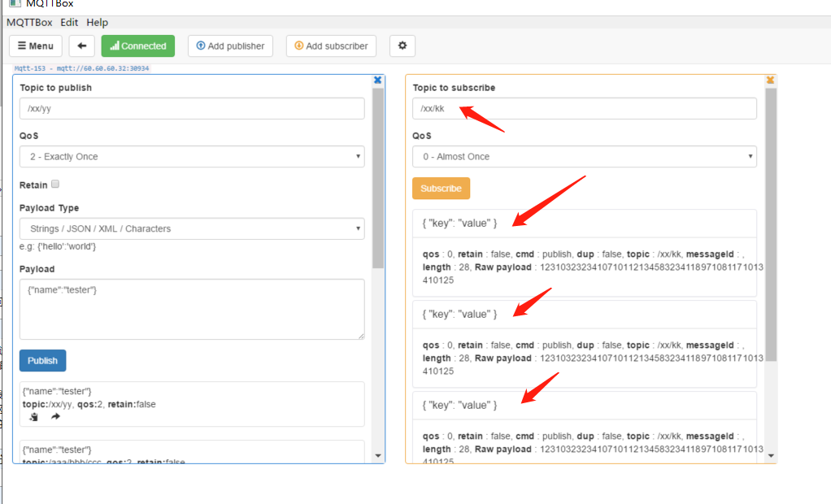Close the publisher panel with blue X
831x504 pixels.
point(378,80)
